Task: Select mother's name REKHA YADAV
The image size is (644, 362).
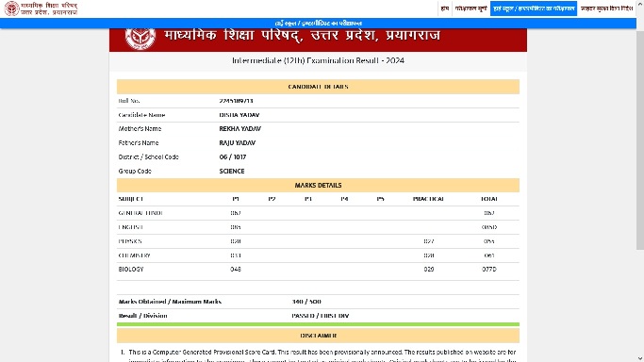Action: coord(239,129)
